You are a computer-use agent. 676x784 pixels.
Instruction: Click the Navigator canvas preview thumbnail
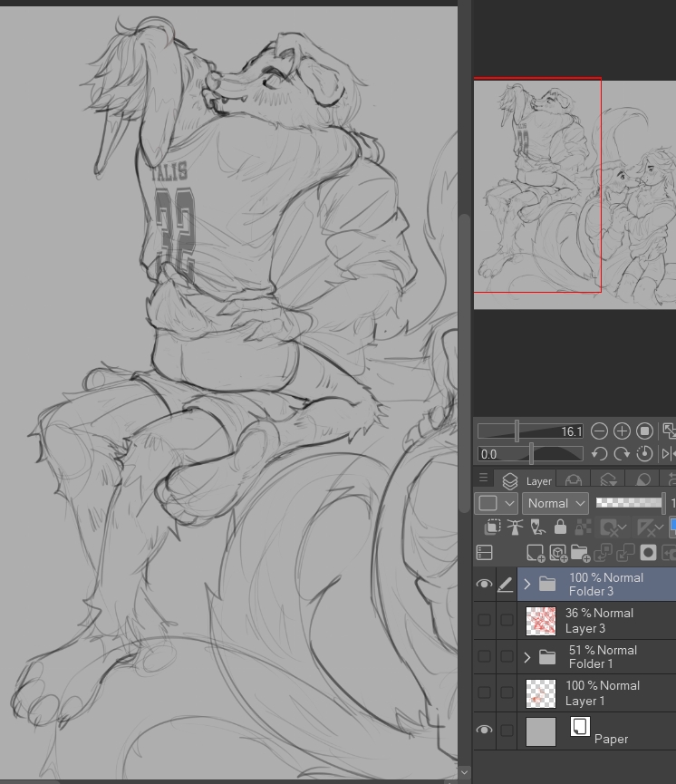point(574,192)
